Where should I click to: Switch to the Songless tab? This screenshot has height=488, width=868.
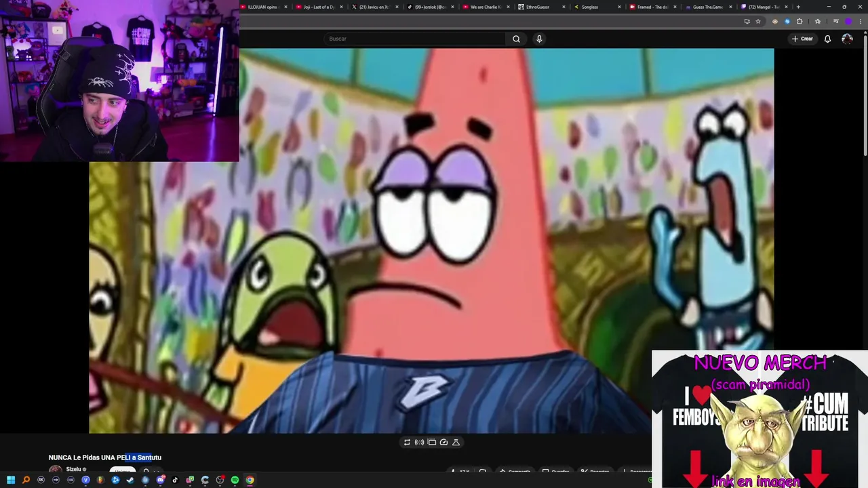[597, 7]
